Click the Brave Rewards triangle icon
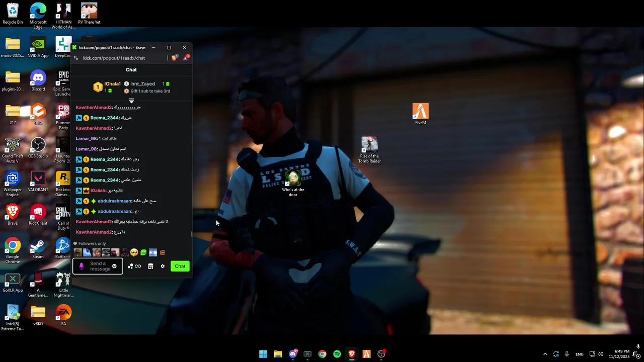 point(186,58)
